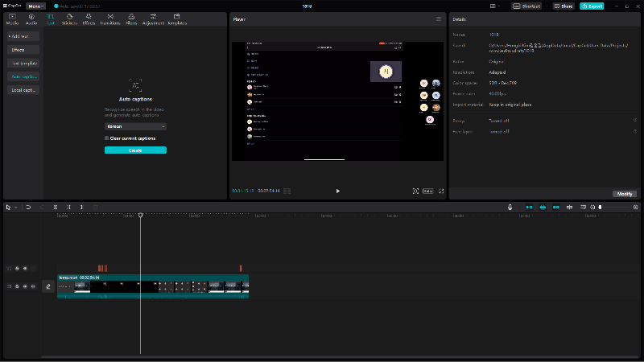
Task: Open the Media tab
Action: click(12, 19)
